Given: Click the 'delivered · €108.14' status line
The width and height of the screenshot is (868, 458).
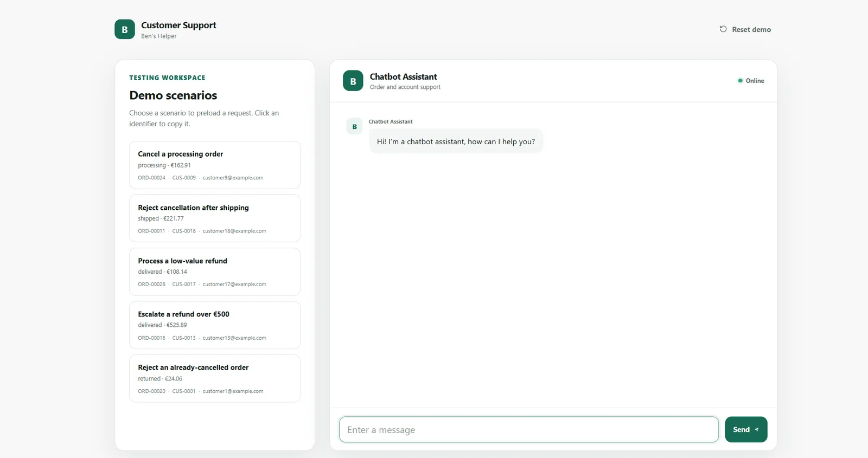Looking at the screenshot, I should click(x=162, y=272).
